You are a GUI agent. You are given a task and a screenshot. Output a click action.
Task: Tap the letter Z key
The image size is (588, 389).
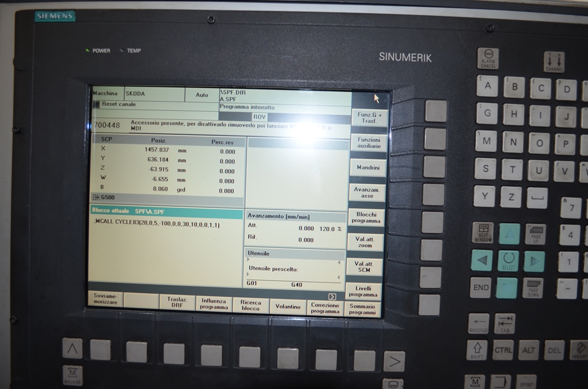(510, 197)
